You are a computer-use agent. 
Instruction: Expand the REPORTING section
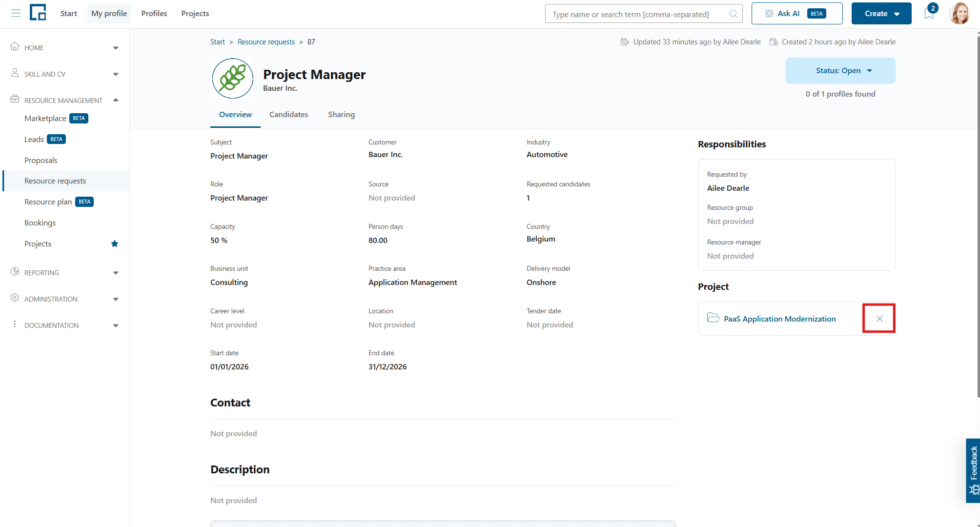[116, 273]
